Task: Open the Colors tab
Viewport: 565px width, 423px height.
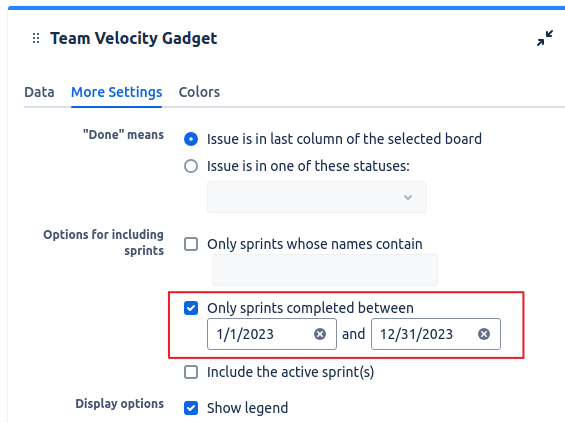Action: (x=199, y=92)
